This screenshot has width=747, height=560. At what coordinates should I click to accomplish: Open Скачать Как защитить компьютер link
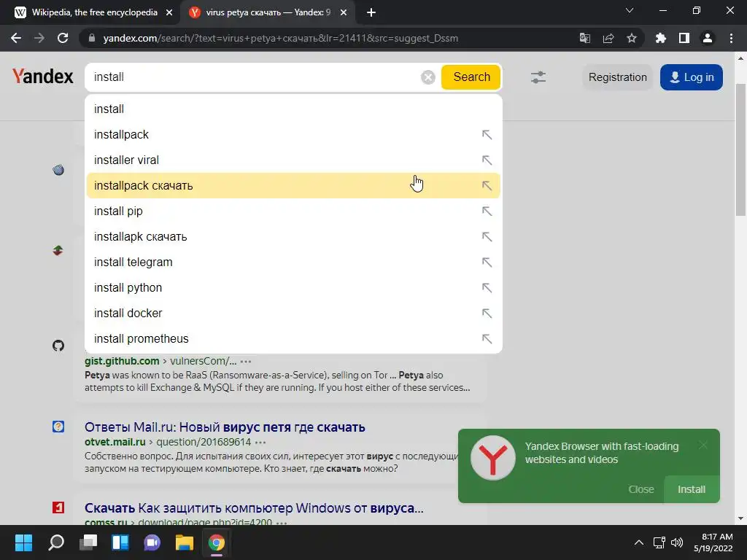254,508
